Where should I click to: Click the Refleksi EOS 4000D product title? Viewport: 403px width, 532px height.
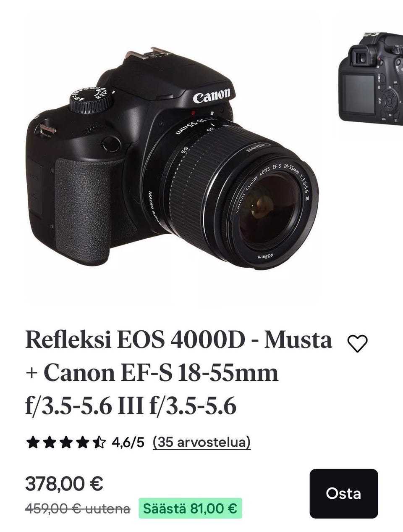click(x=178, y=340)
